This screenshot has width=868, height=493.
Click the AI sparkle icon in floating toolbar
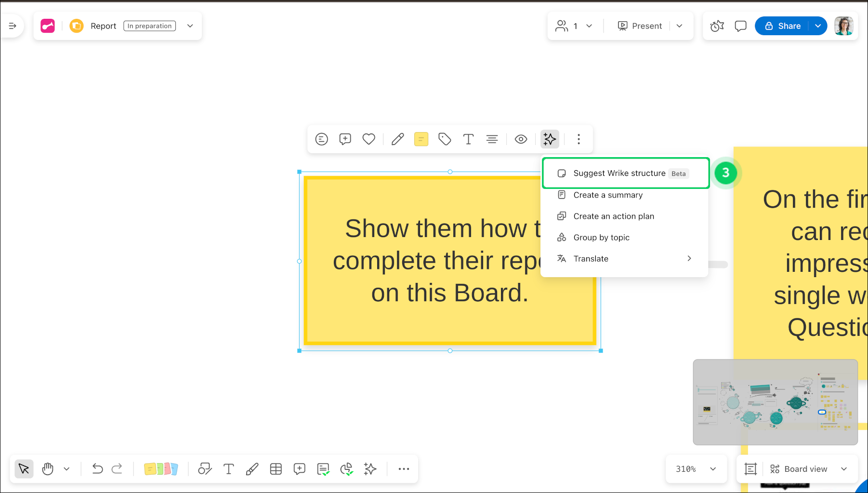550,139
